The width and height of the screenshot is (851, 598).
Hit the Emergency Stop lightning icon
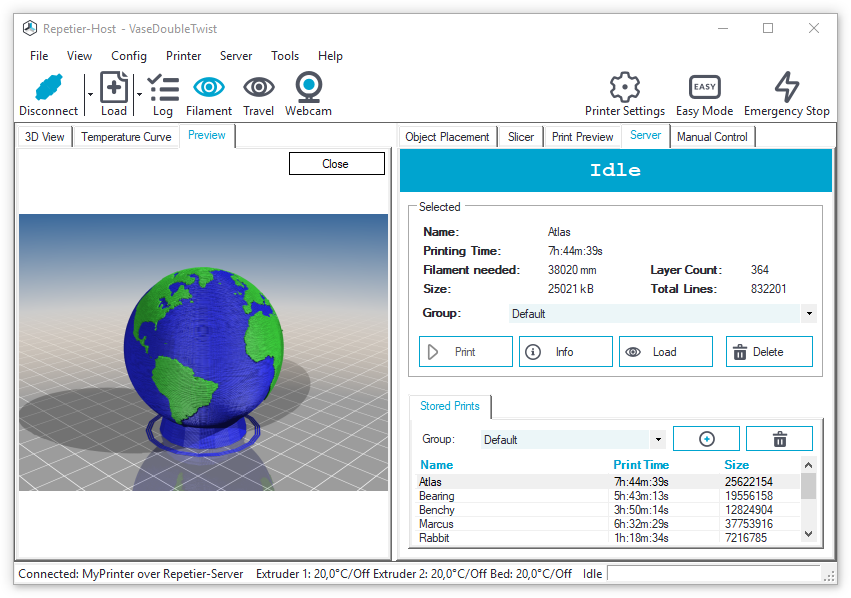786,87
